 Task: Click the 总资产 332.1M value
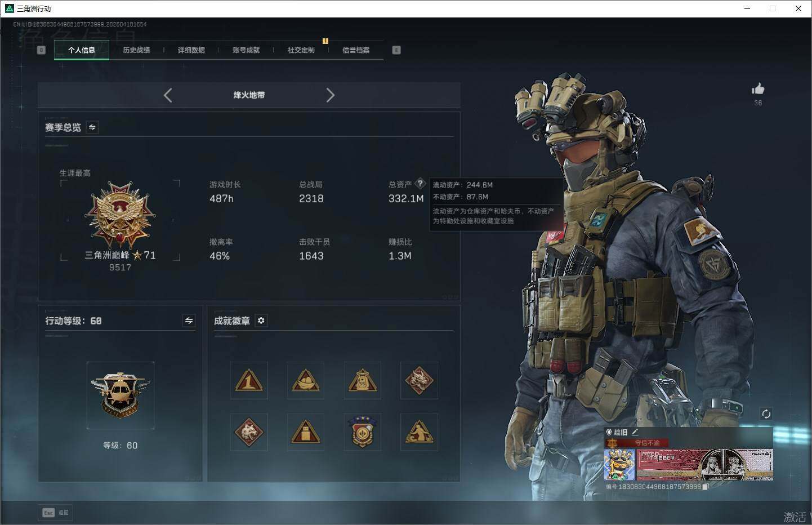click(406, 199)
